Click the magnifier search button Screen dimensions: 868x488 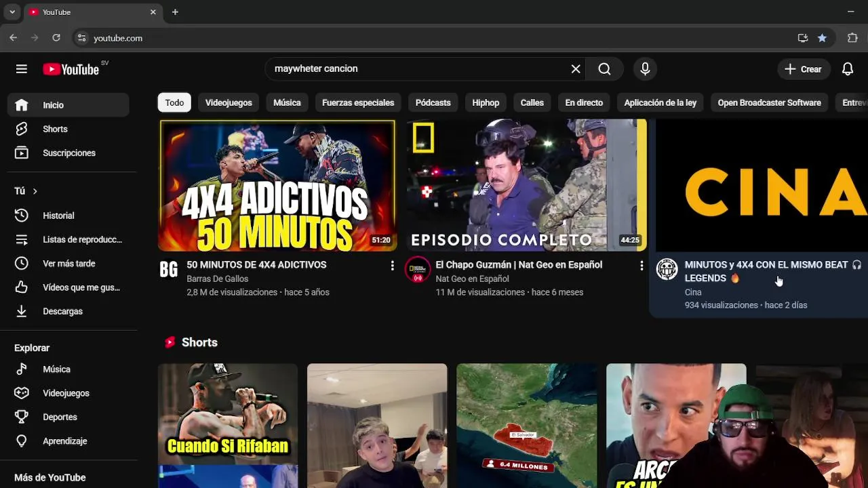[604, 68]
